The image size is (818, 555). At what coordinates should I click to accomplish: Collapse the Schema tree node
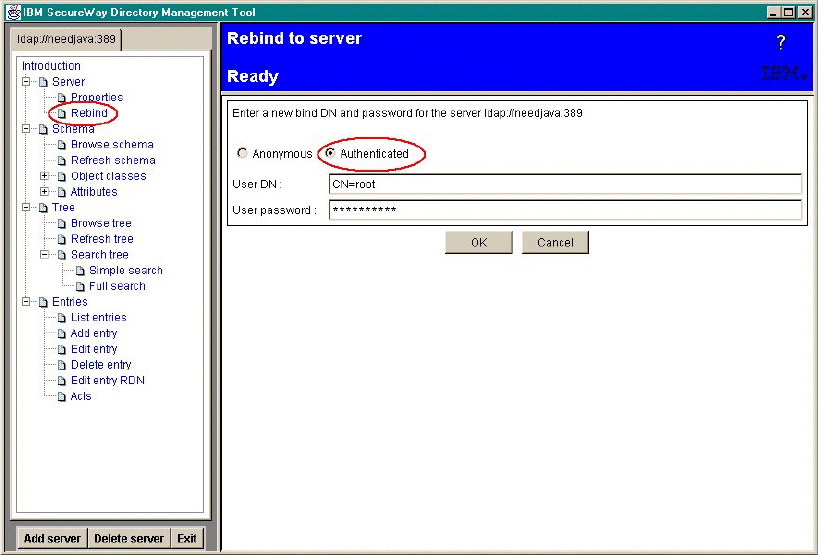click(x=26, y=129)
